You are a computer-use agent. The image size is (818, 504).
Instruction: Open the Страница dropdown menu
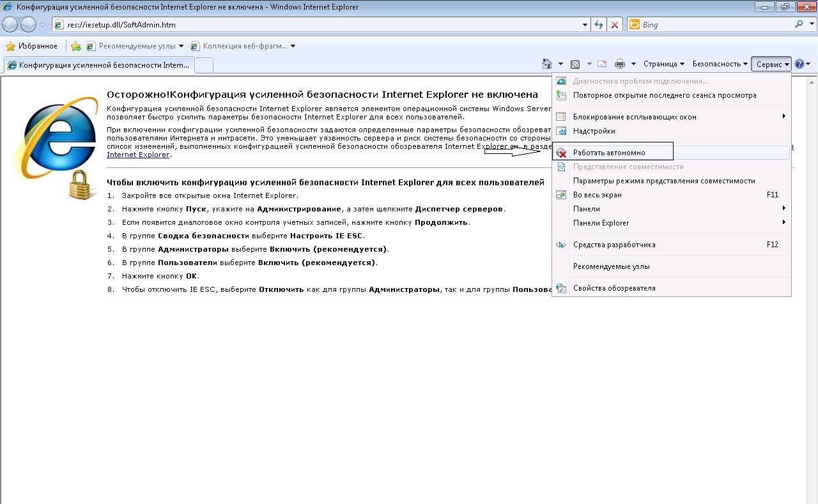pyautogui.click(x=664, y=64)
